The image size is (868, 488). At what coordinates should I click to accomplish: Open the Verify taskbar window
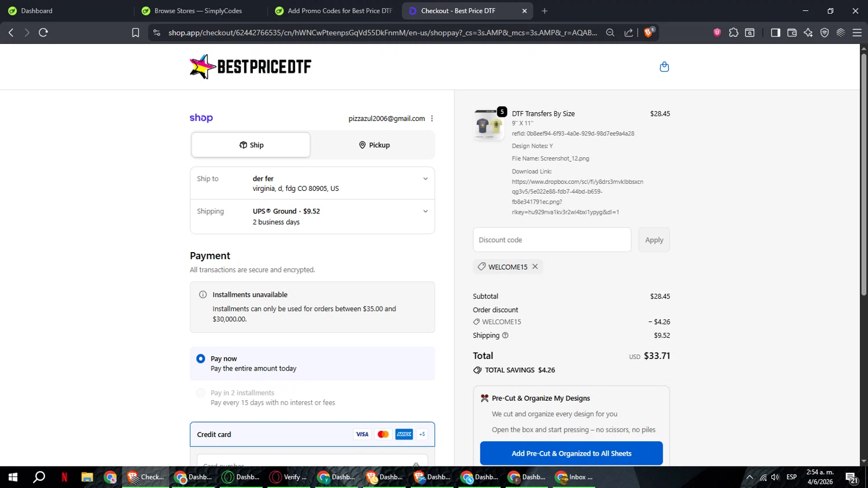pyautogui.click(x=289, y=477)
